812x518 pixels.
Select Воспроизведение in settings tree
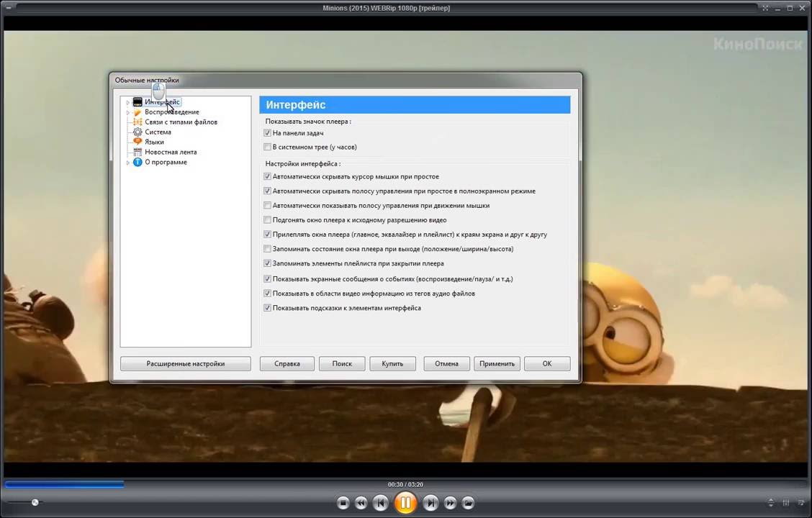(172, 112)
